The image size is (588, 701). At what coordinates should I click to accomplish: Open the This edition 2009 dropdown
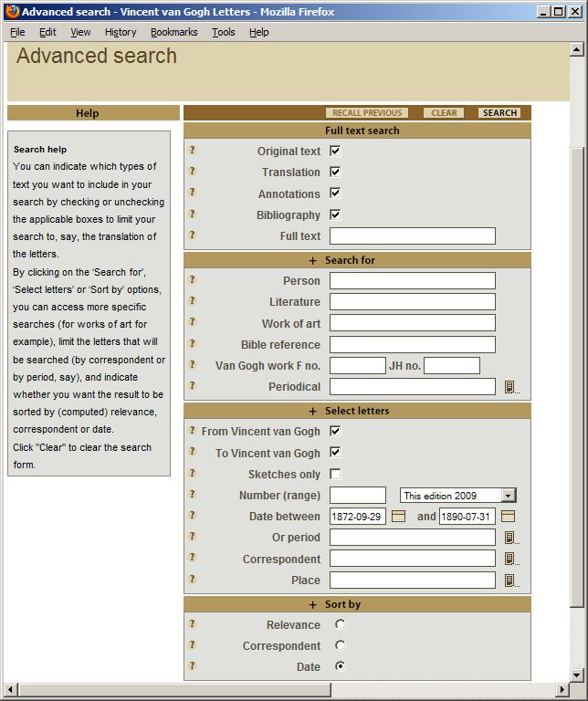[457, 496]
